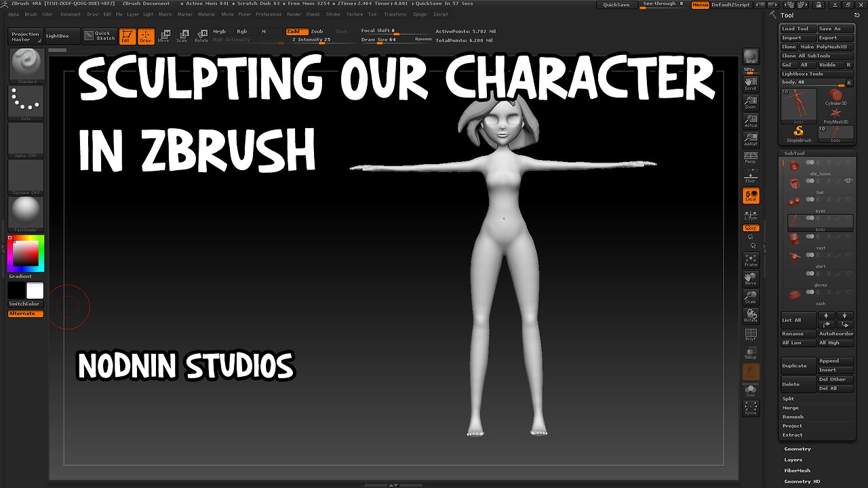The width and height of the screenshot is (868, 488).
Task: Click the Xpose icon
Action: click(751, 407)
